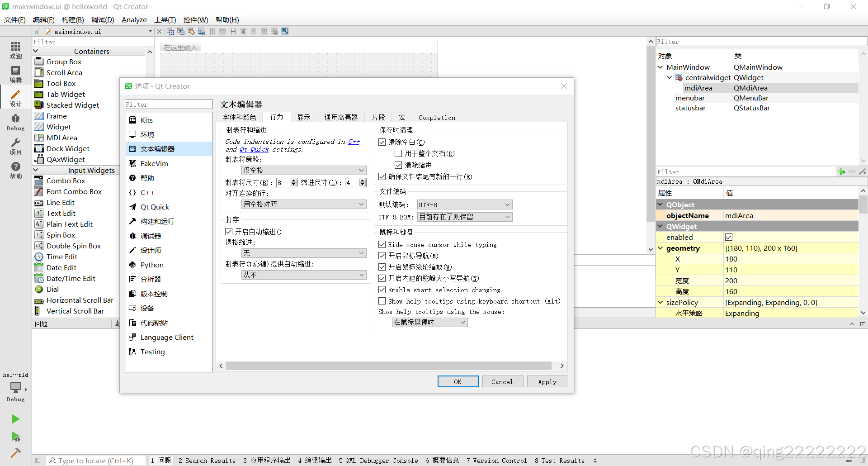Open the Welcome (欢迎) mode in sidebar
868x466 pixels.
point(16,50)
